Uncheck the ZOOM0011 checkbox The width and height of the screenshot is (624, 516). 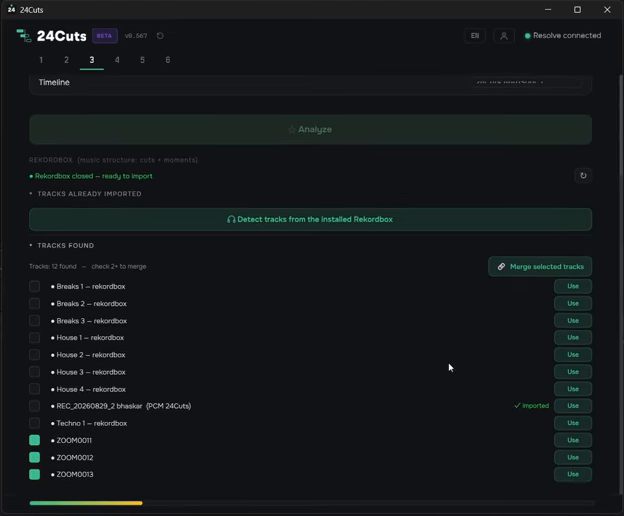[x=35, y=440]
